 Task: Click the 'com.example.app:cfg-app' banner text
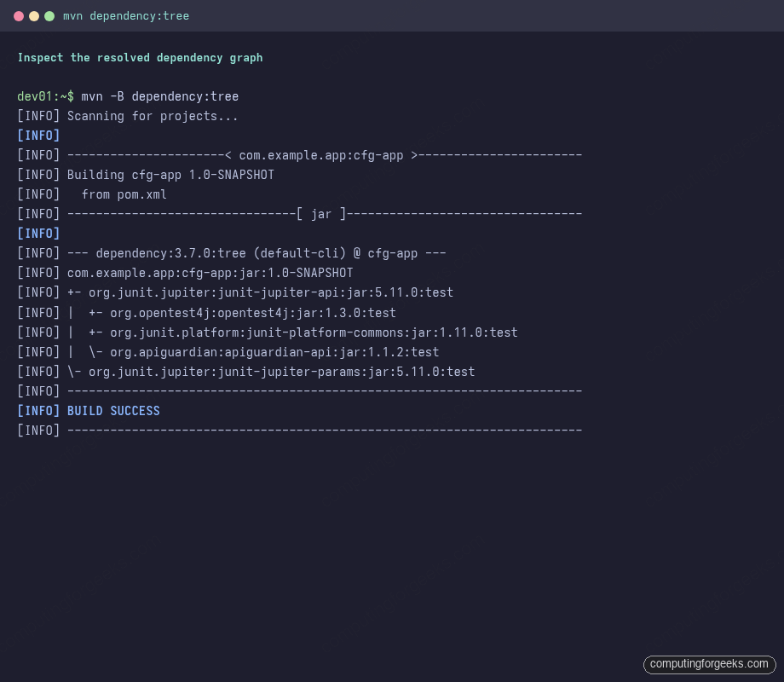pyautogui.click(x=321, y=156)
